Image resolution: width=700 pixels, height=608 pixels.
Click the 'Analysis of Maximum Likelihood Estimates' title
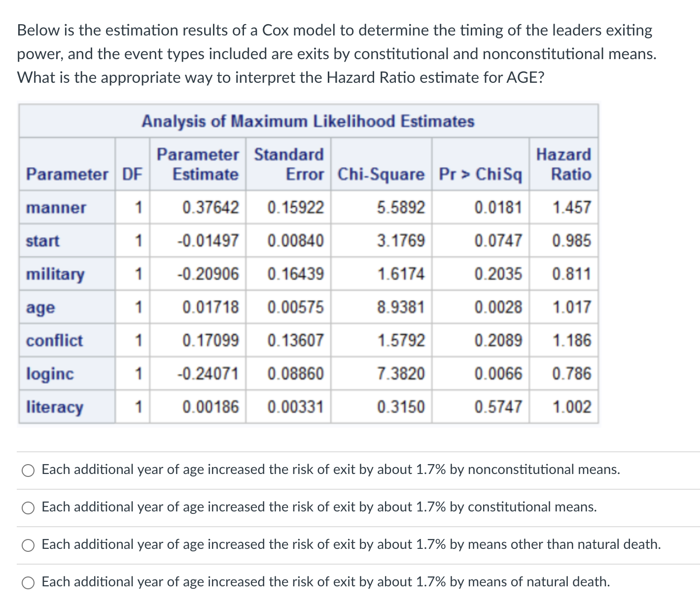tap(308, 121)
